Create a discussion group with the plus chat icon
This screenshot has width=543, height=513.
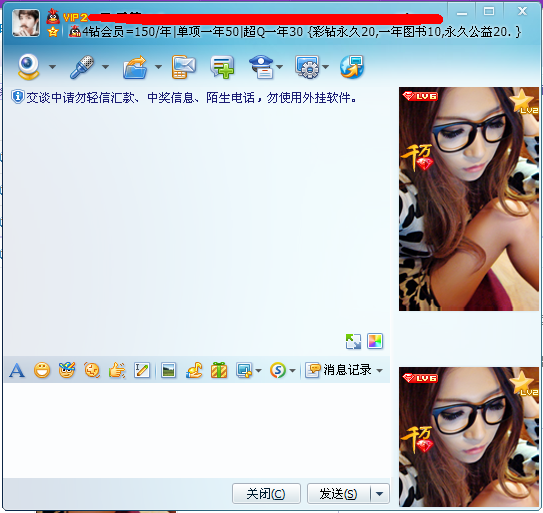coord(222,67)
